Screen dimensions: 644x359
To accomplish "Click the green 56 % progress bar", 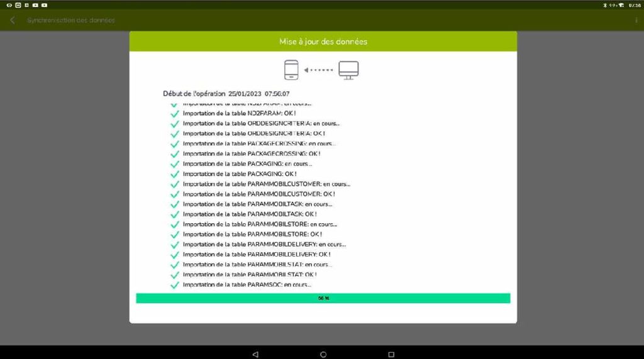I will click(x=323, y=298).
